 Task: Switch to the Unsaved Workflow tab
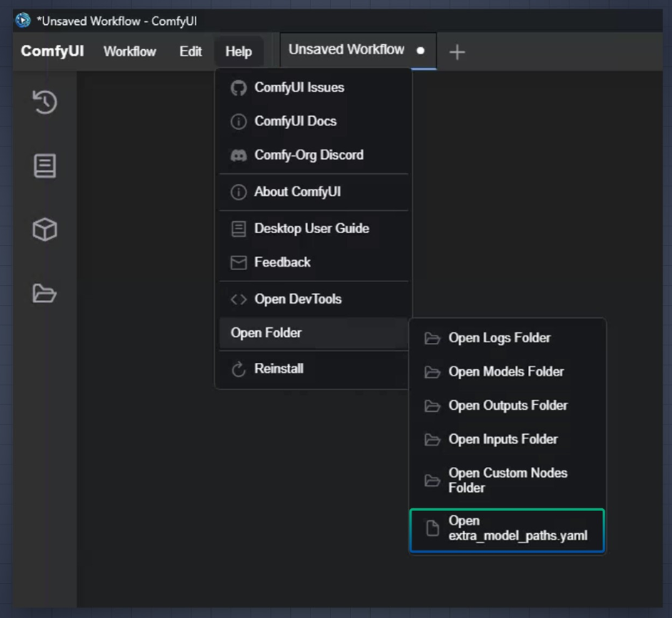347,50
